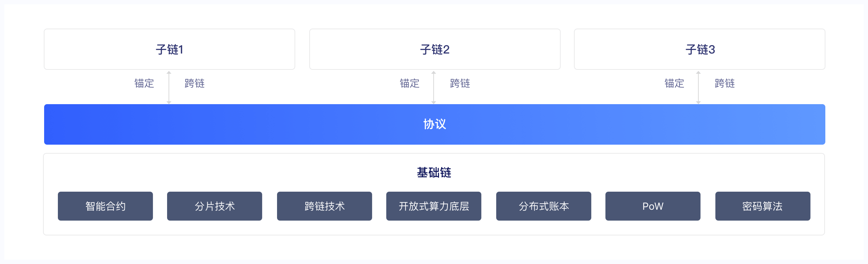Click the 开放式算力底层 block

point(434,206)
